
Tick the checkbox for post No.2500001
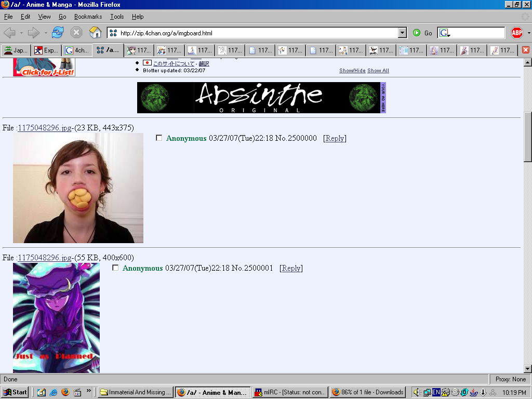115,268
